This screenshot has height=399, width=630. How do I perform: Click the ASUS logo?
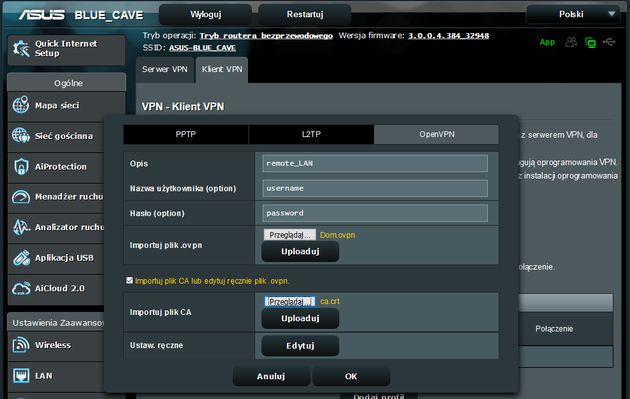click(41, 15)
